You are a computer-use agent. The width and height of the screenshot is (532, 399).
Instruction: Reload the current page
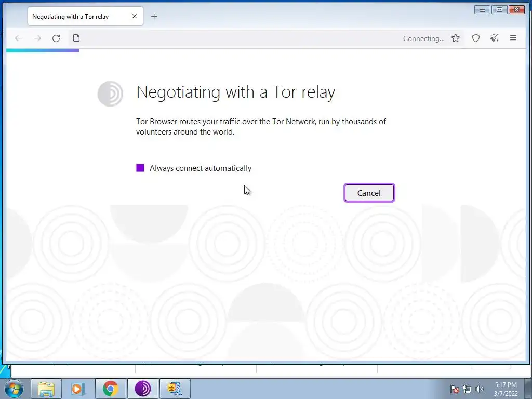(56, 38)
